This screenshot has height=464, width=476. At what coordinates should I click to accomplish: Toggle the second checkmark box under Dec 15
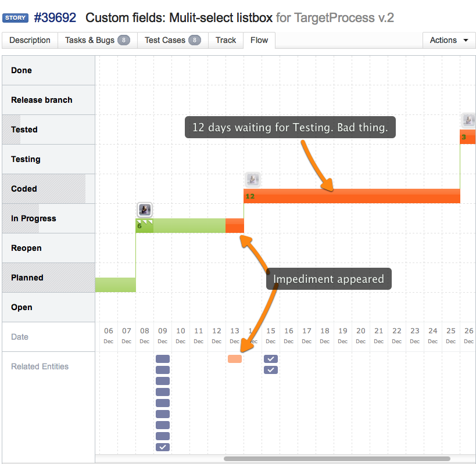[270, 370]
